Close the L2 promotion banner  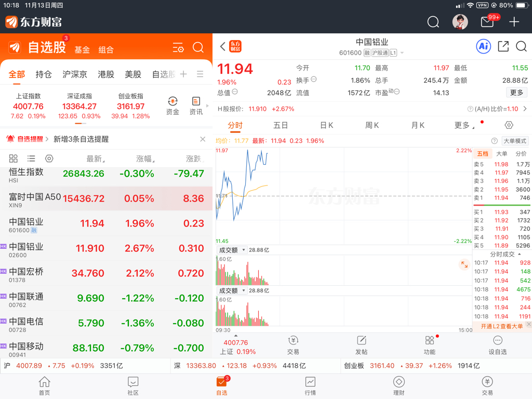point(528,324)
